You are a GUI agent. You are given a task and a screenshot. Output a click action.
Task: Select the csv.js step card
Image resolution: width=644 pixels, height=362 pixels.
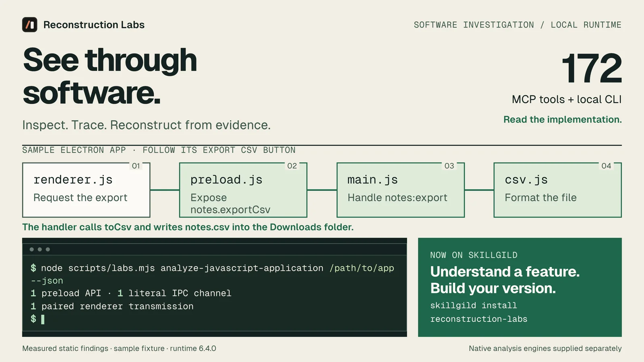[557, 190]
